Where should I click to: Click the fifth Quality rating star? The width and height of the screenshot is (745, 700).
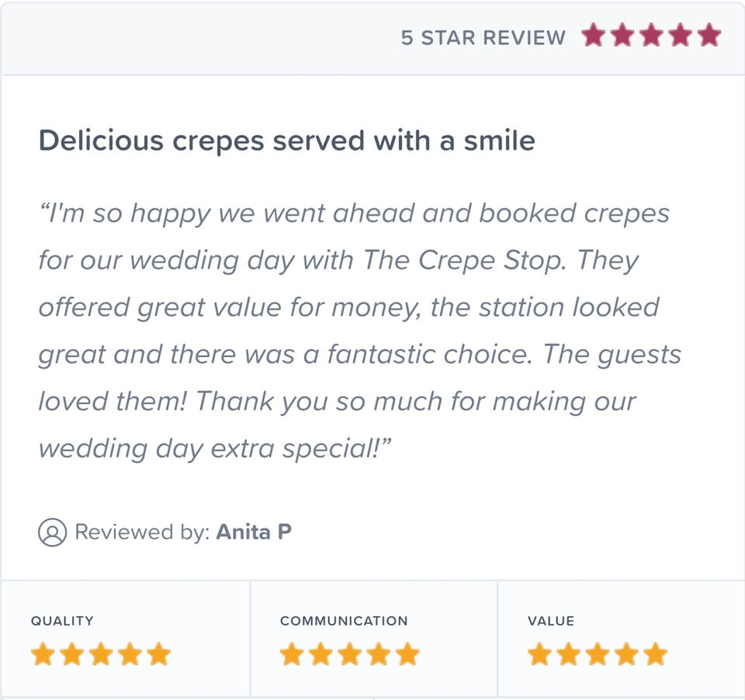point(158,654)
